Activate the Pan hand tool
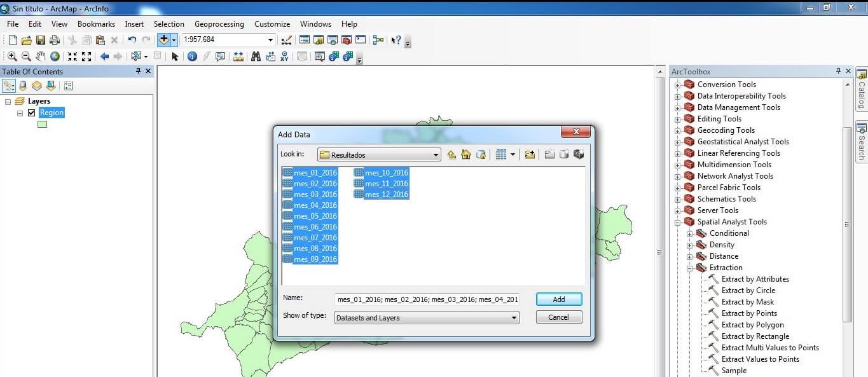 point(41,57)
